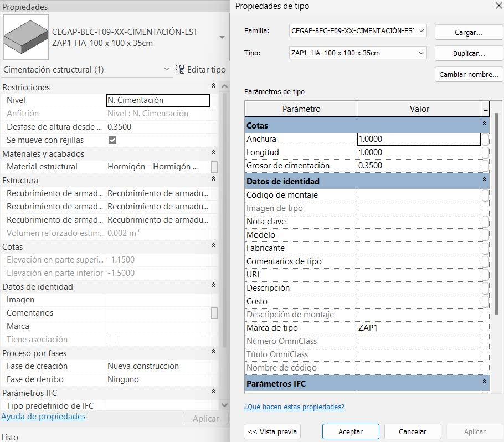Collapse the Restricciones group

213,85
